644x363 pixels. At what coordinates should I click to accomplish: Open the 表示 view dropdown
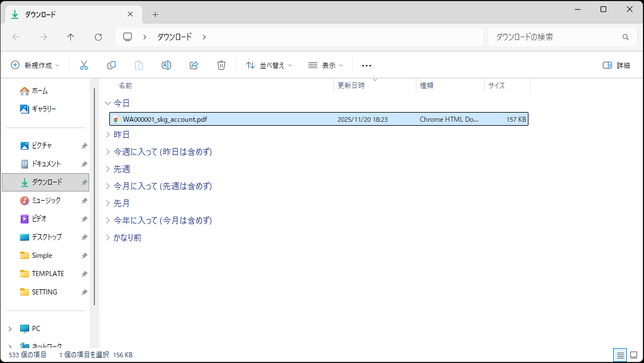[x=325, y=65]
